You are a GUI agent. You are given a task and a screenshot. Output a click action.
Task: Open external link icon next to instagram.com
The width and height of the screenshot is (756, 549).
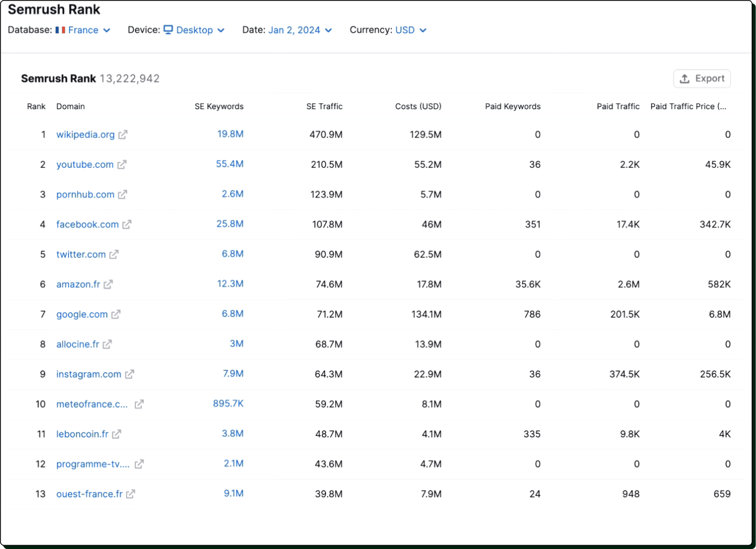pos(129,374)
